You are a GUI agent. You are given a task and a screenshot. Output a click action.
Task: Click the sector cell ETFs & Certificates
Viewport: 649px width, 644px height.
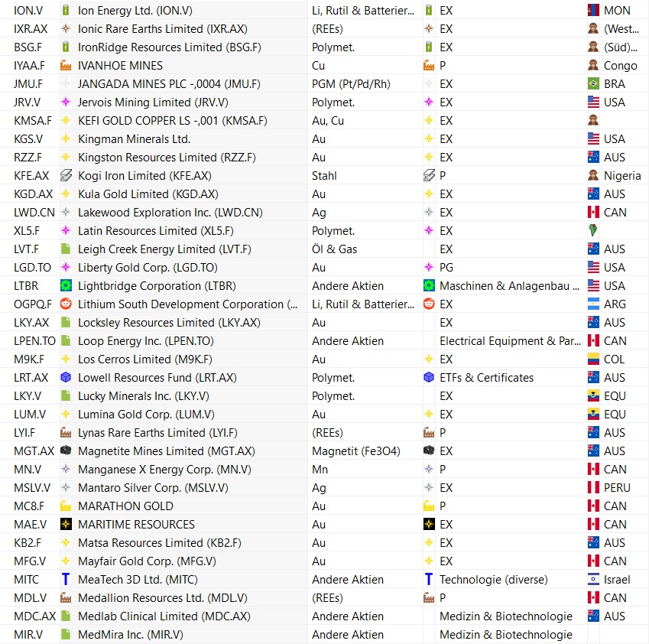pyautogui.click(x=486, y=377)
